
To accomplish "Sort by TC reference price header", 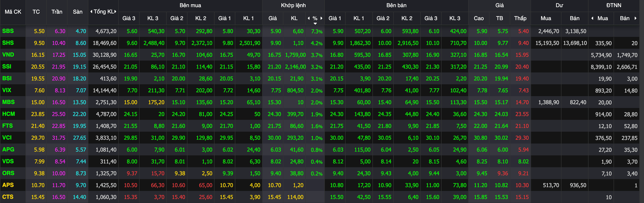I will coord(36,12).
